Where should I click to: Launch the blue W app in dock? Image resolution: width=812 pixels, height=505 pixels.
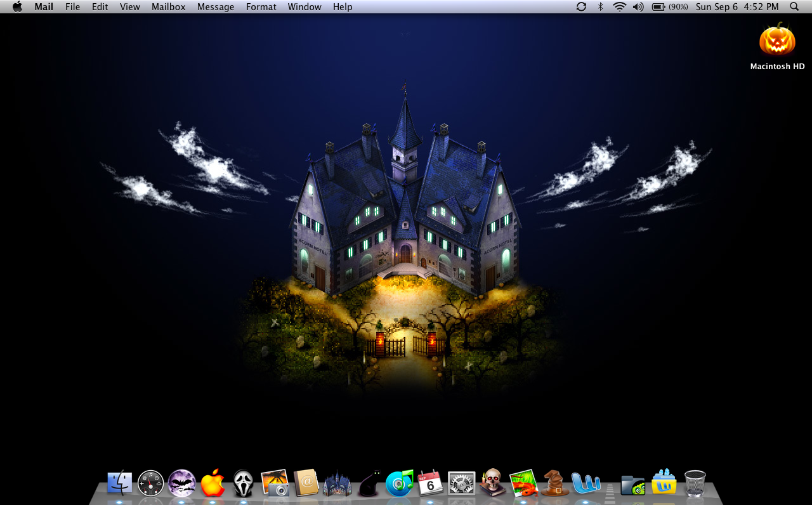[x=586, y=483]
